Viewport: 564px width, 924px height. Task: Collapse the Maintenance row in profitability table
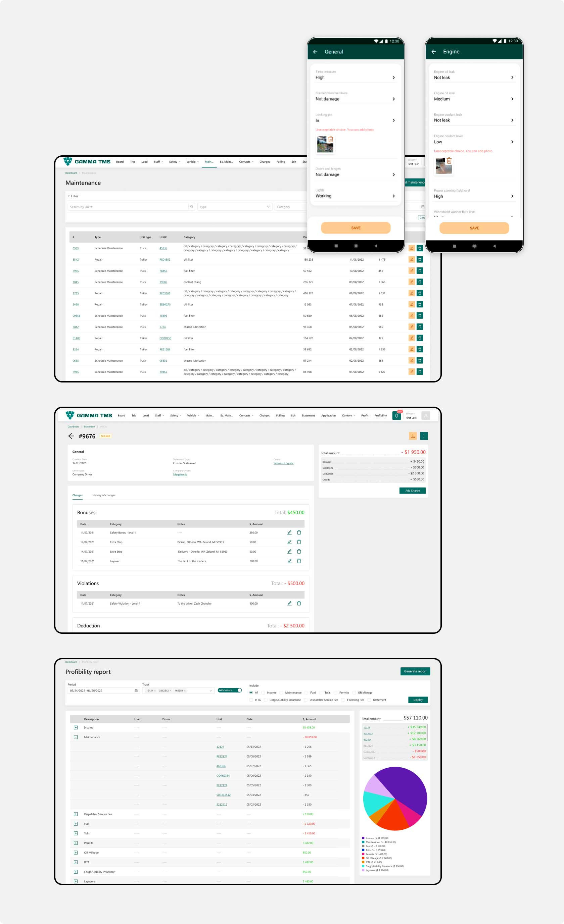pyautogui.click(x=76, y=737)
